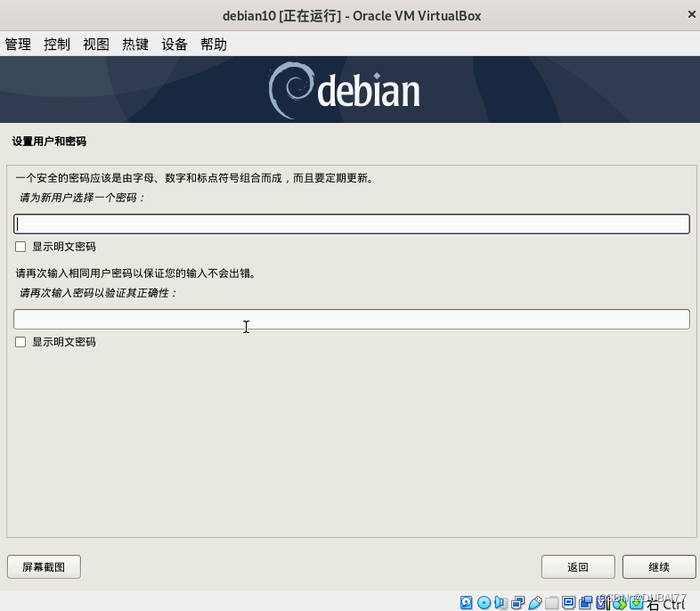Click the hard disk activity status icon
This screenshot has width=700, height=611.
tap(467, 602)
